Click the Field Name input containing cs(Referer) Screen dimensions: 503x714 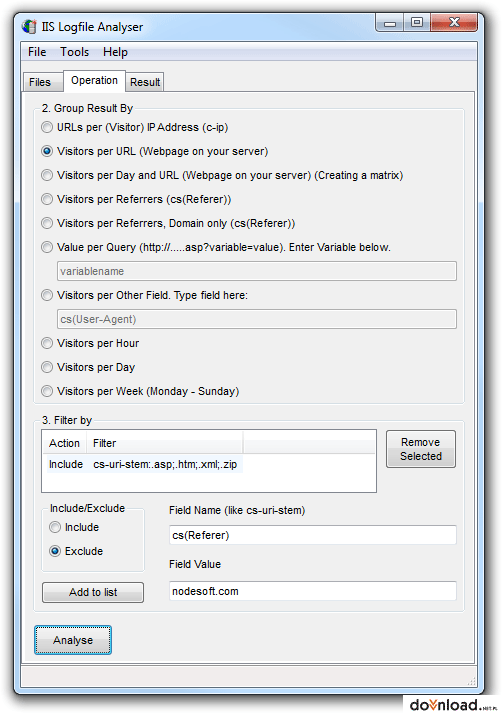tap(312, 535)
